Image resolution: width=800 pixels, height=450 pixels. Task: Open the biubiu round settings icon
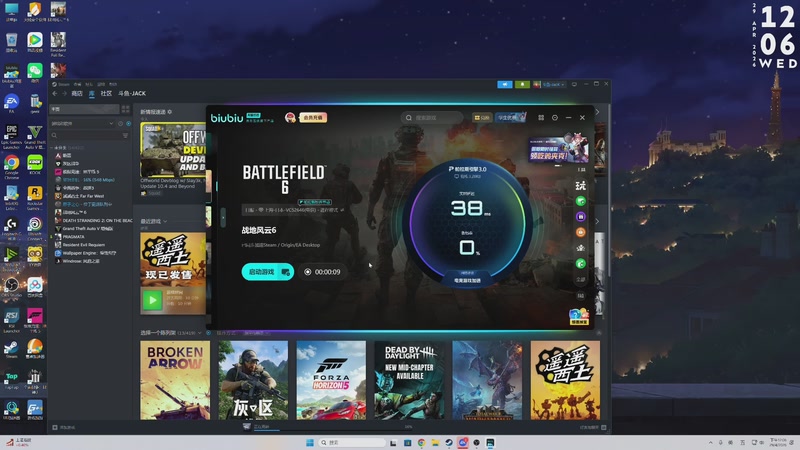pyautogui.click(x=555, y=118)
